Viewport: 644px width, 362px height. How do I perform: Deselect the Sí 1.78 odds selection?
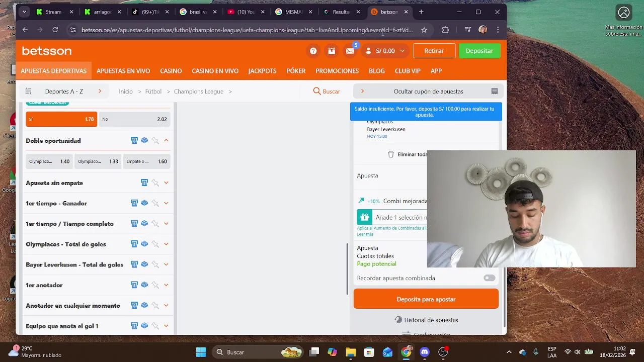pos(61,119)
